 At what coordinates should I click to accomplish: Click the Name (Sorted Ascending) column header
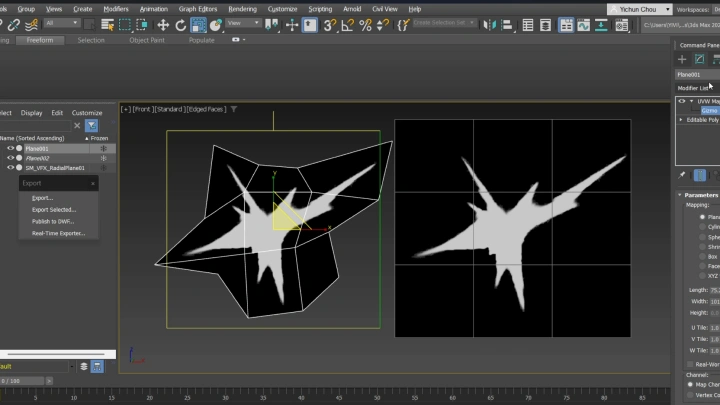coord(32,138)
